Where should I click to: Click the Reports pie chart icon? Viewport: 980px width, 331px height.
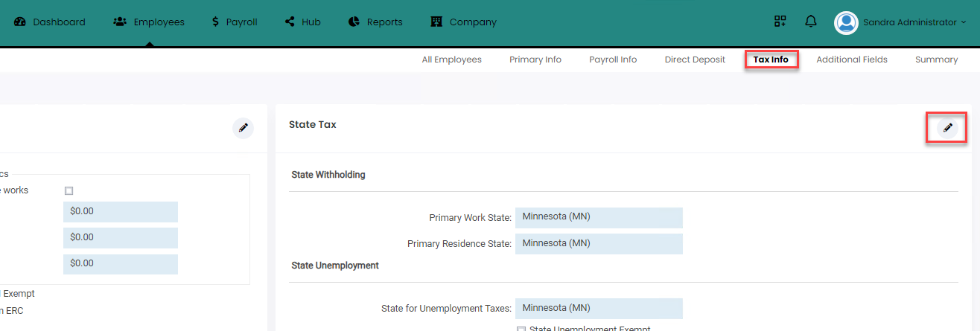(x=354, y=22)
